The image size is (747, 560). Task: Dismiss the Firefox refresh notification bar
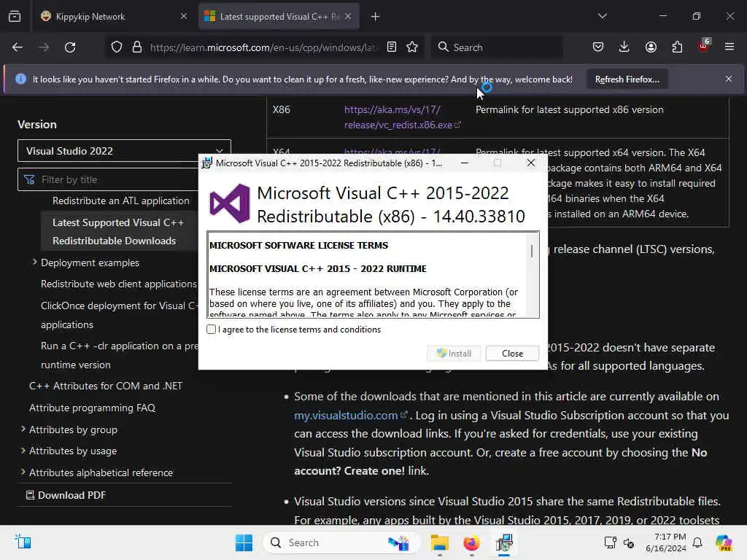point(729,79)
